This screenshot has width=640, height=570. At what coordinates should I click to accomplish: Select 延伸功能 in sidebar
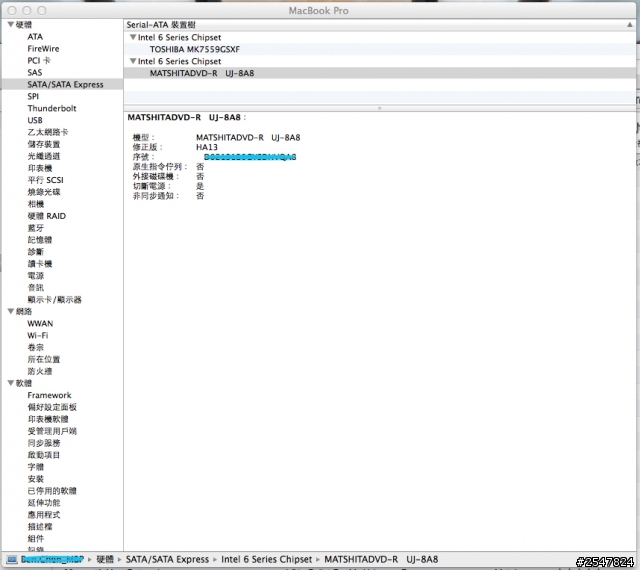44,503
